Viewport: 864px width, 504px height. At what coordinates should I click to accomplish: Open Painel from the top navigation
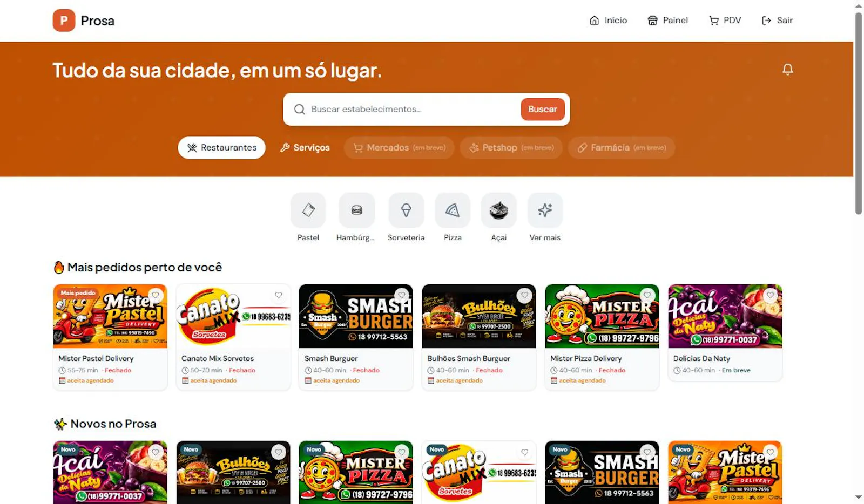point(667,21)
